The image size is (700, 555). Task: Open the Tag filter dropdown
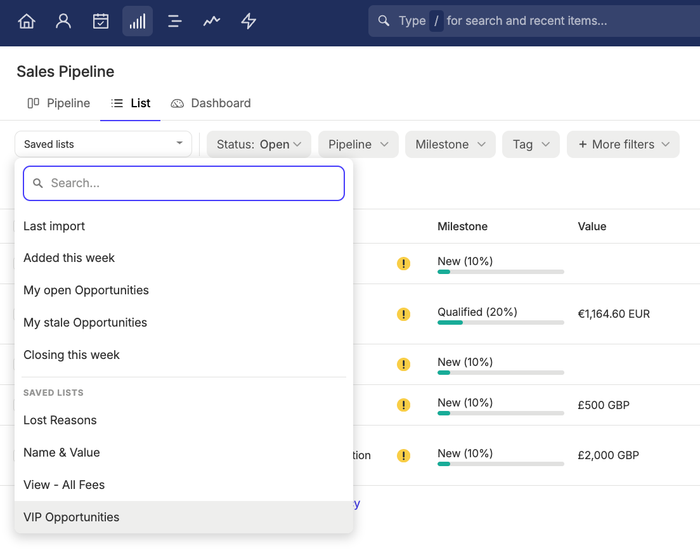531,144
